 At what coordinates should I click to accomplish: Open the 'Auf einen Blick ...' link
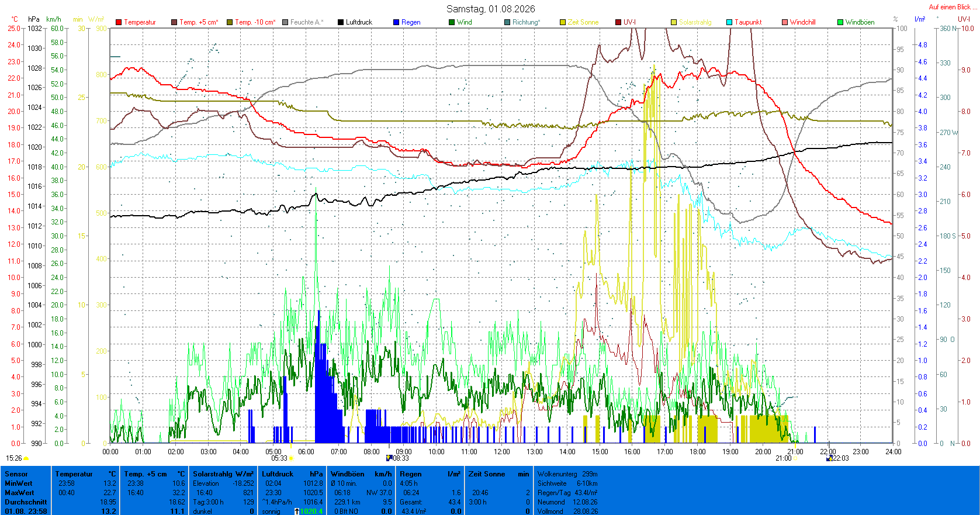click(x=953, y=7)
